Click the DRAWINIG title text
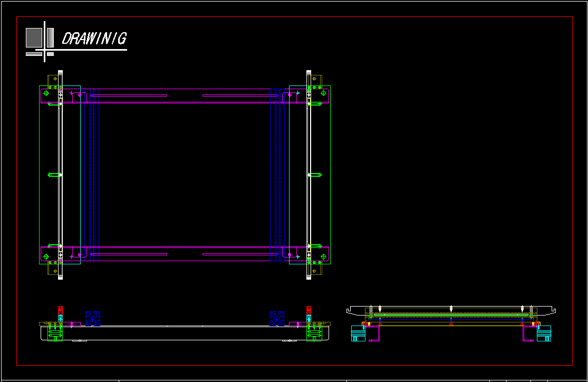 tap(94, 39)
